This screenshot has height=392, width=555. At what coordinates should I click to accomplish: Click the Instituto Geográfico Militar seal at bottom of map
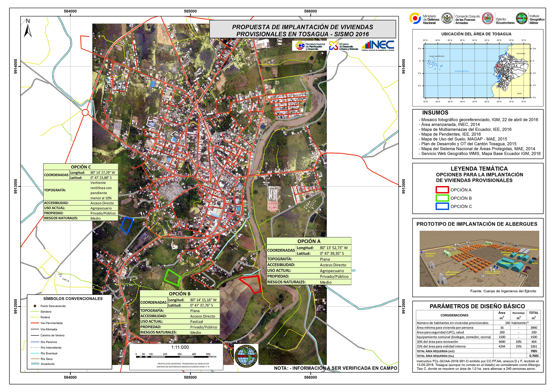246,356
